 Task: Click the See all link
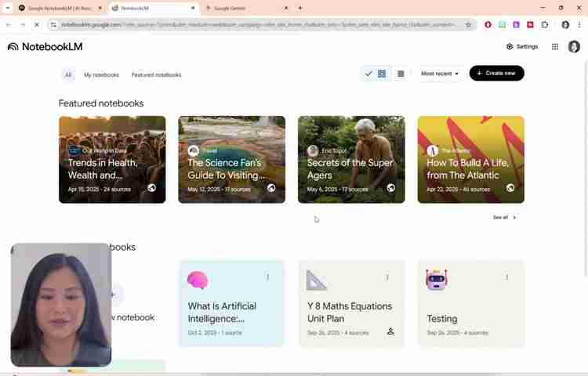(x=504, y=217)
